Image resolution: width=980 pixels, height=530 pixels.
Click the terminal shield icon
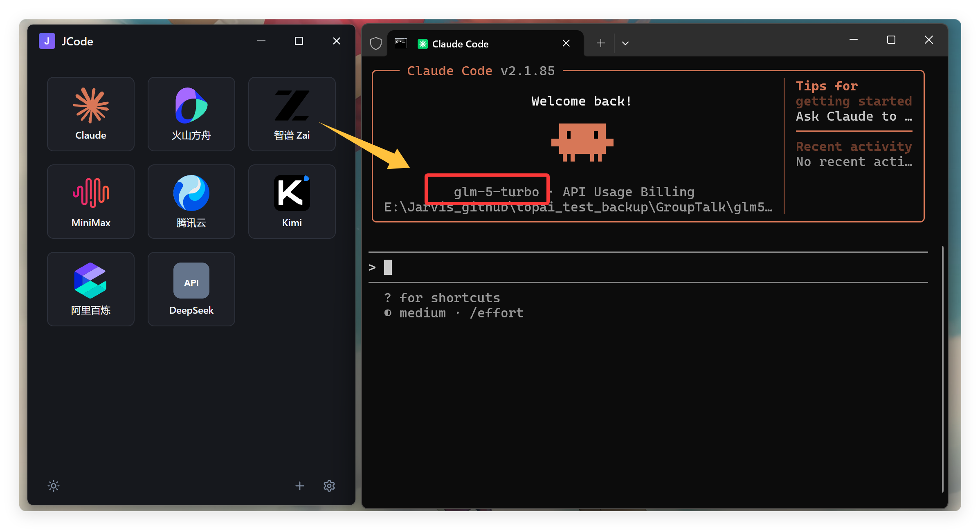375,43
